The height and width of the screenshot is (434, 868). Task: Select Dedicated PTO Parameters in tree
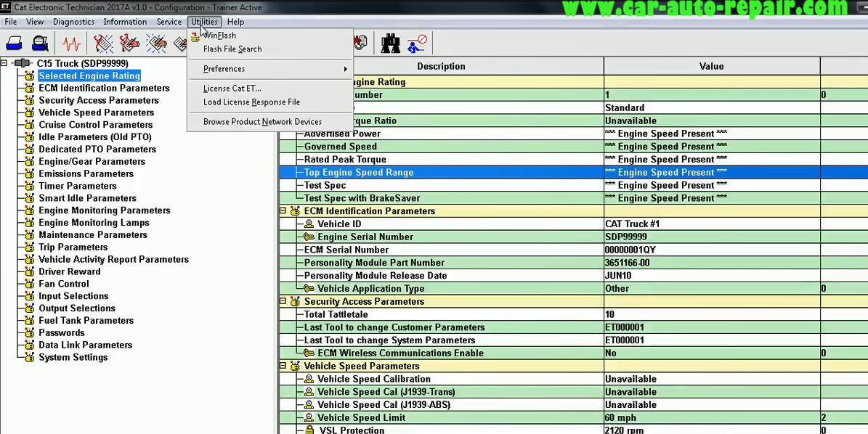(97, 150)
